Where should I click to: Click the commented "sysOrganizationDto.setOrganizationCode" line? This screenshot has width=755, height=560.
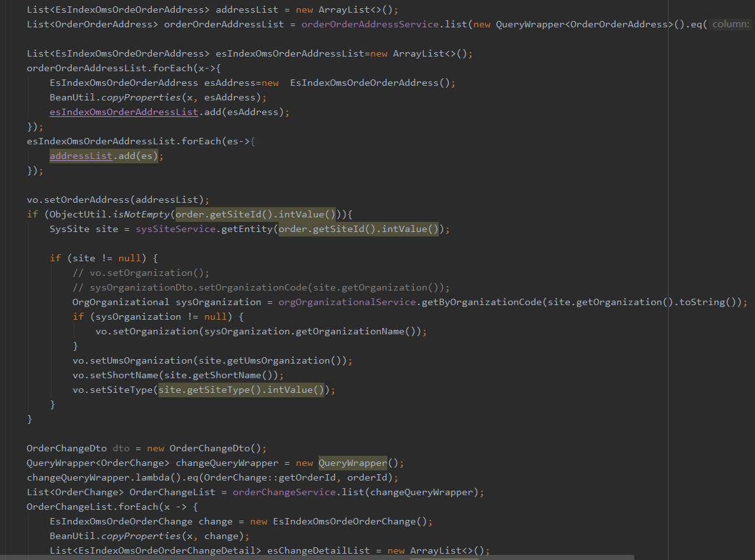tap(261, 287)
